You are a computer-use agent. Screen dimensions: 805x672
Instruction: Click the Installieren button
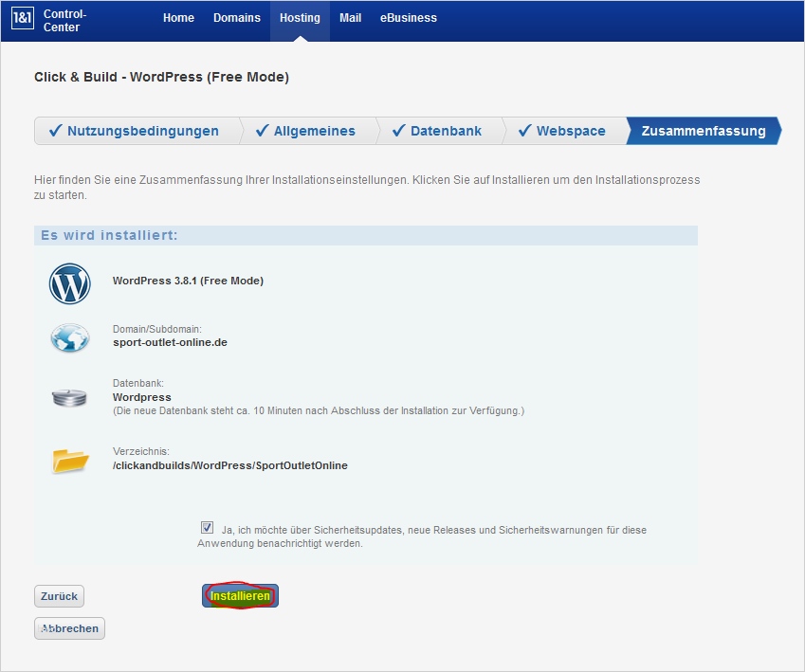240,596
